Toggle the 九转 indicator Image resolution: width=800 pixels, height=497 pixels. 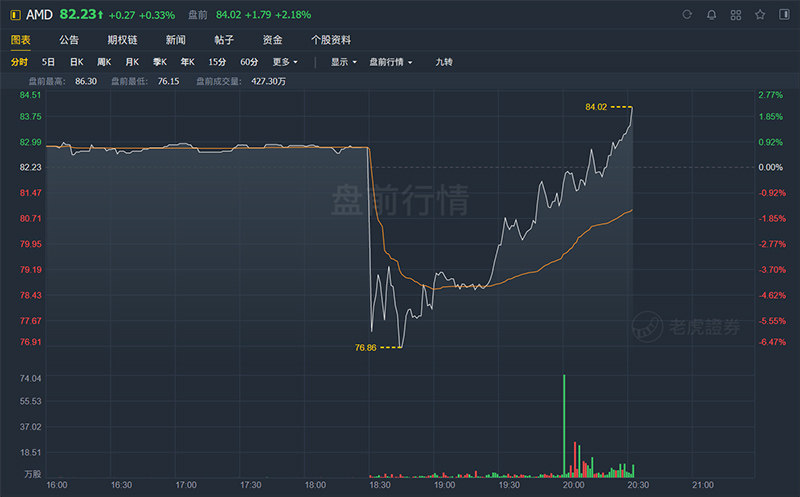pyautogui.click(x=444, y=62)
